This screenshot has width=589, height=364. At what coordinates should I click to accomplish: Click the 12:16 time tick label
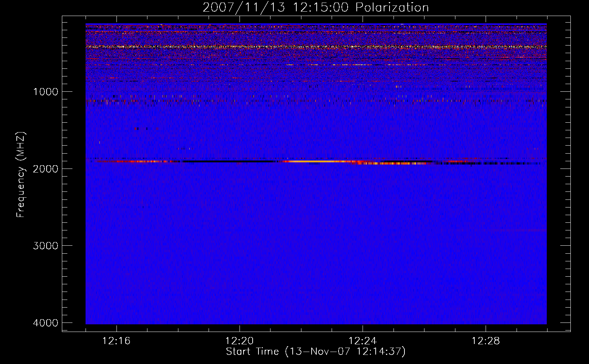(x=116, y=341)
